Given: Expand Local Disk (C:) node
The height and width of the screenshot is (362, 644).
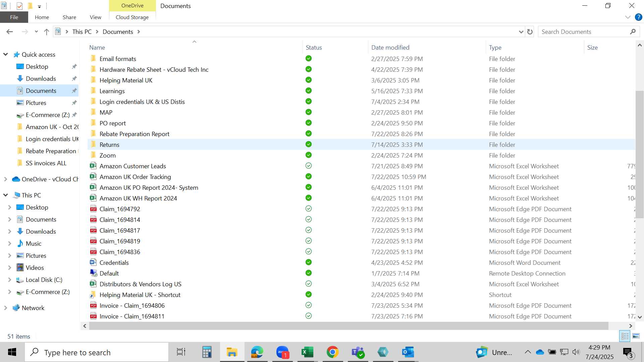Looking at the screenshot, I should [x=9, y=280].
